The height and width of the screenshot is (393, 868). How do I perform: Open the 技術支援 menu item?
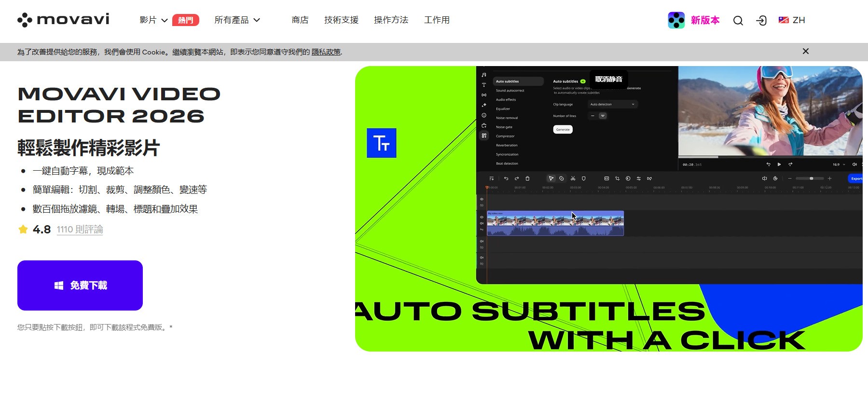[x=342, y=20]
